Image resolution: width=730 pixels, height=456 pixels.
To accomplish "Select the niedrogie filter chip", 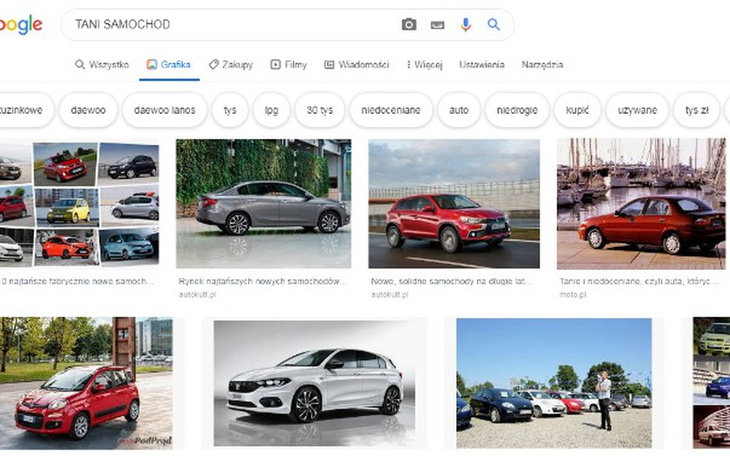I will (x=517, y=110).
